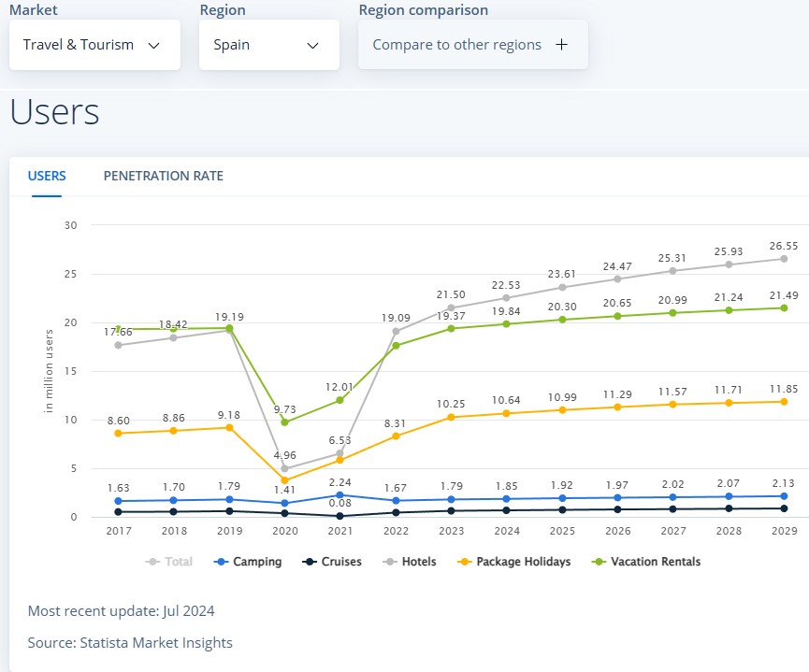Toggle Package Holidays legend entry
This screenshot has height=672, width=809.
coord(513,562)
